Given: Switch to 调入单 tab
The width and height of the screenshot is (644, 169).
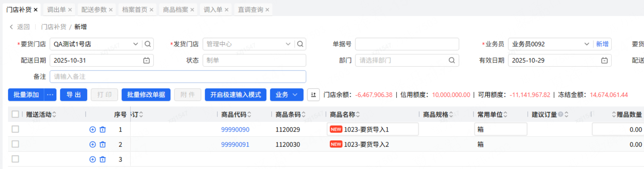Looking at the screenshot, I should click(213, 10).
